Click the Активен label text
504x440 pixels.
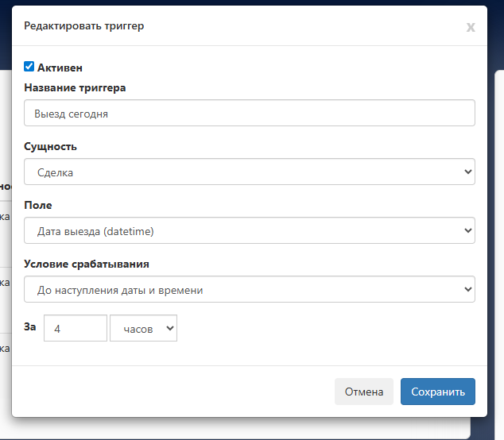click(60, 68)
